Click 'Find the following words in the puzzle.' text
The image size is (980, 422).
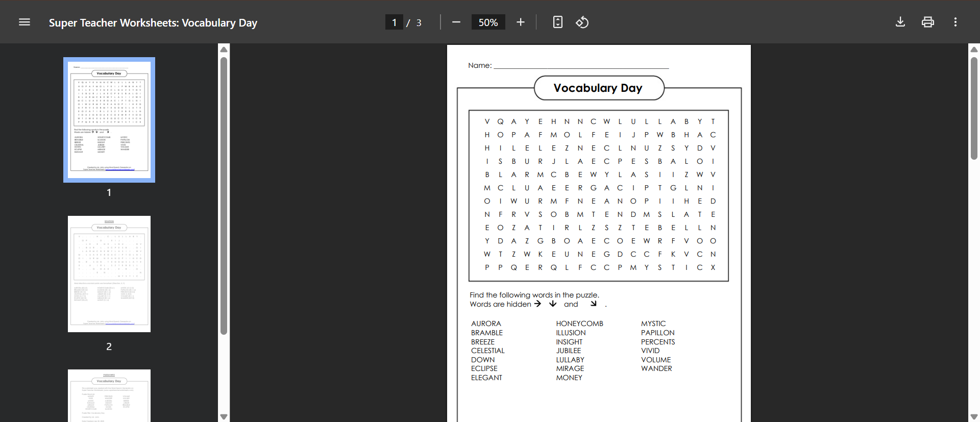534,295
